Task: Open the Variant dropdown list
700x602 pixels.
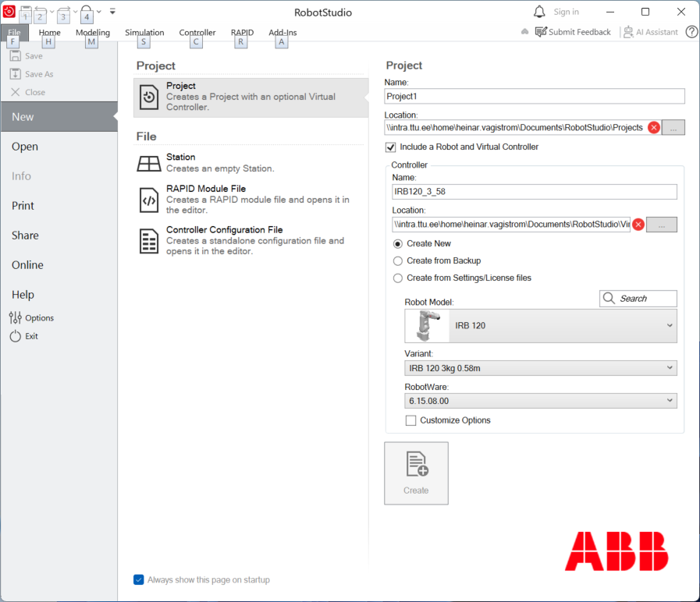Action: click(669, 368)
